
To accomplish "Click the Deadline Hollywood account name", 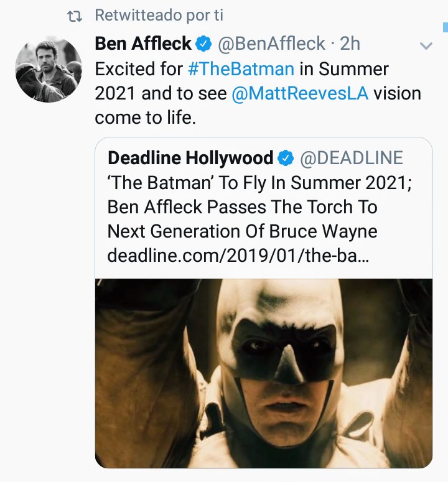I will [190, 158].
